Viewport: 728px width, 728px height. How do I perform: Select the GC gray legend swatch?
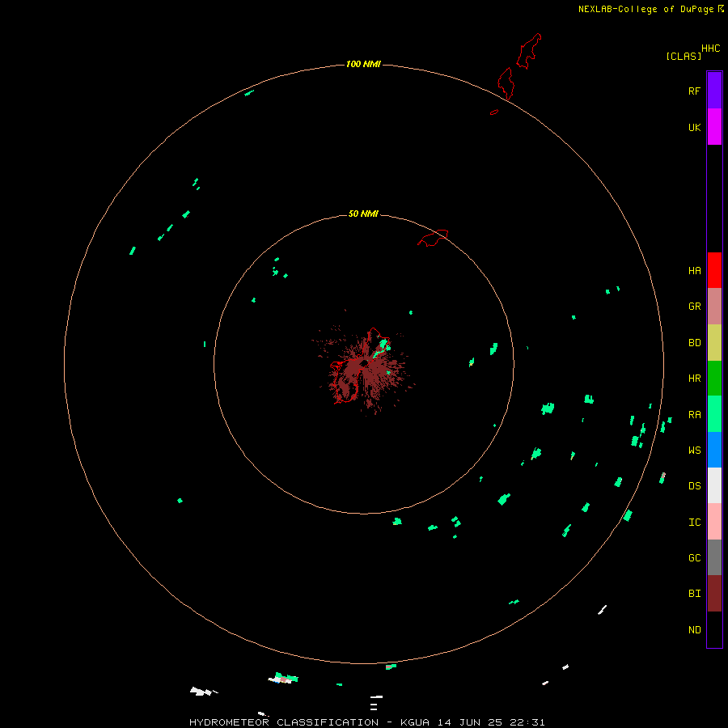714,557
